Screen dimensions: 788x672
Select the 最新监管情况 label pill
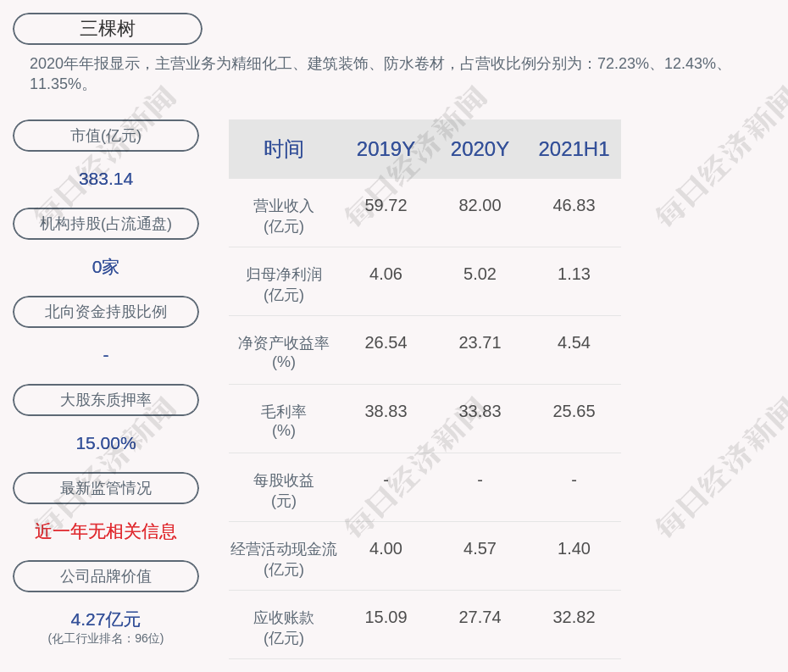(x=106, y=488)
